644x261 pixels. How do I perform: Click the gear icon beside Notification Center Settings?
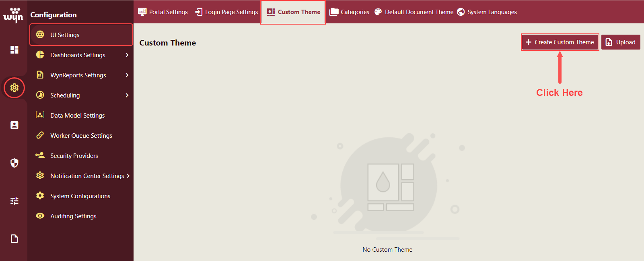point(40,176)
